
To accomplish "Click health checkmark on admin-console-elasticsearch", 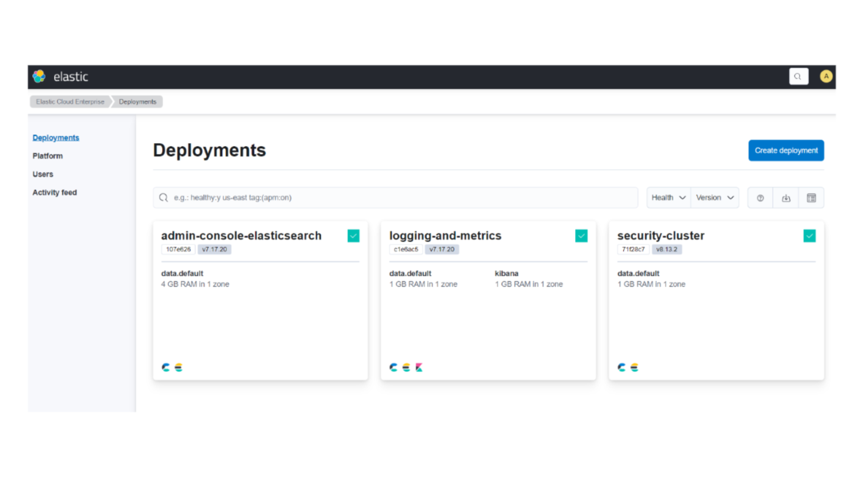I will point(353,236).
